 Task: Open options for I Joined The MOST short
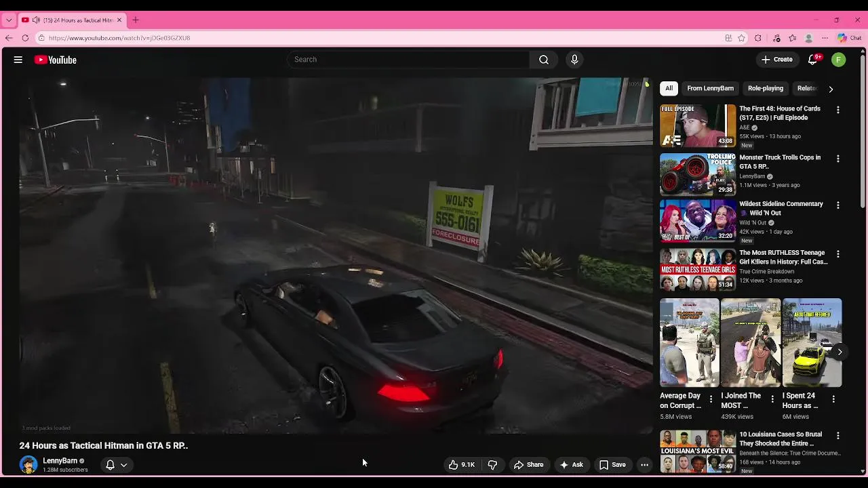click(x=772, y=399)
